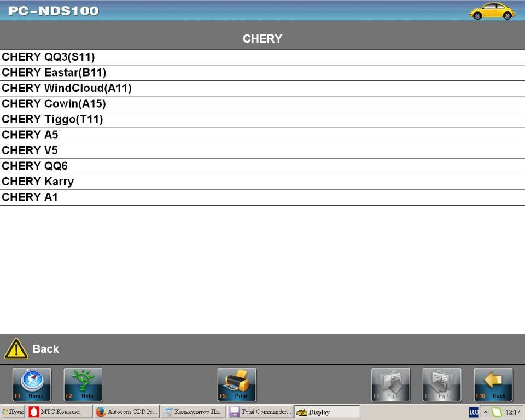Select CHERY A5 from the list
Image resolution: width=525 pixels, height=420 pixels.
tap(262, 135)
